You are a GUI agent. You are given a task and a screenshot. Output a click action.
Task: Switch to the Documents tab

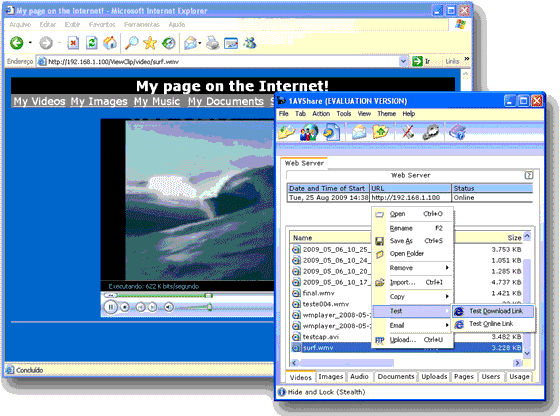[x=396, y=377]
